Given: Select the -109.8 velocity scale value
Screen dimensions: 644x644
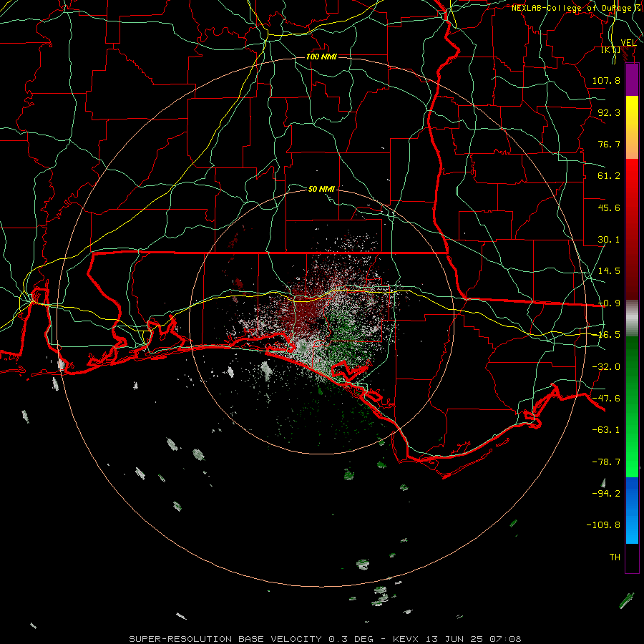Looking at the screenshot, I should pyautogui.click(x=603, y=525).
